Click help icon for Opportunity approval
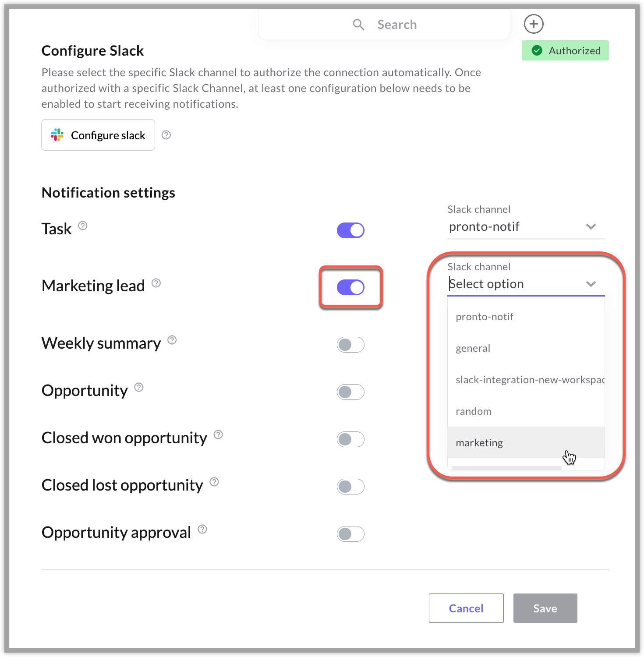This screenshot has width=644, height=657. point(202,529)
